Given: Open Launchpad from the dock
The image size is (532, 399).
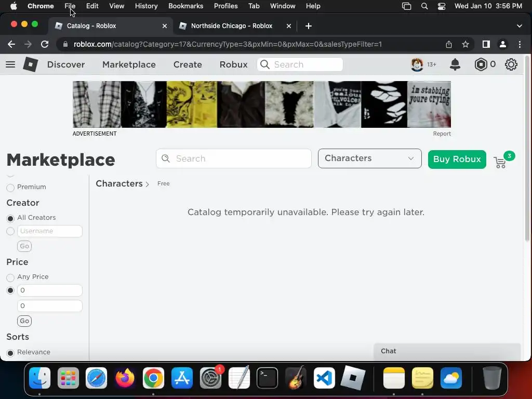Looking at the screenshot, I should pos(68,378).
